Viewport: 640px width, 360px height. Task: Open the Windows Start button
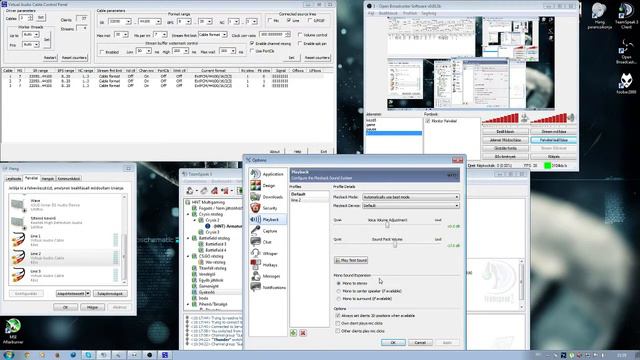pyautogui.click(x=8, y=355)
